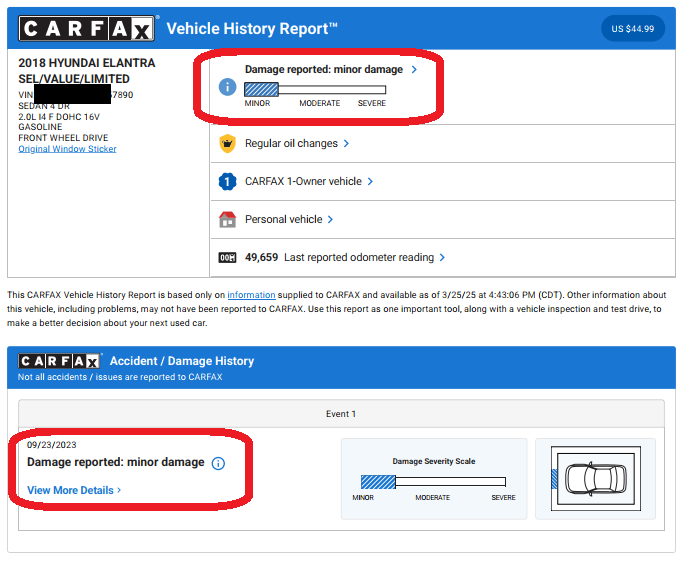Click the Last reported odometer reading text
The image size is (688, 562).
tap(359, 258)
